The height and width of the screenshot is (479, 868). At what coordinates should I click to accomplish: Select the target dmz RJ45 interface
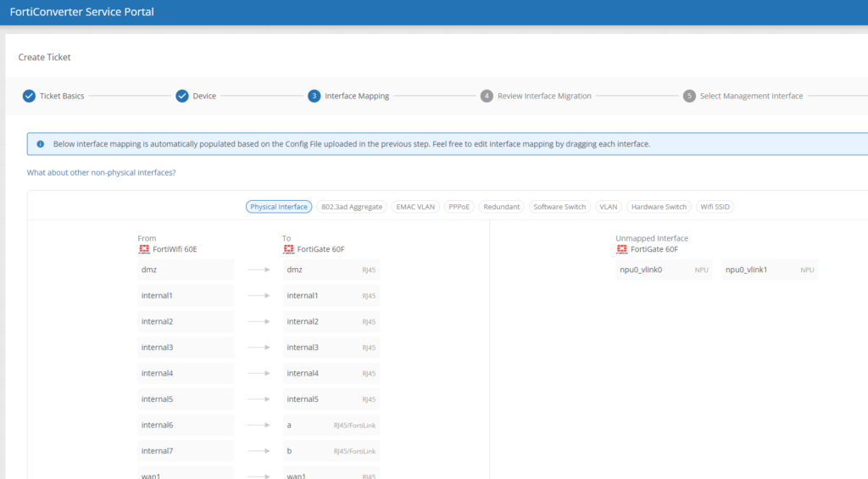pos(331,270)
